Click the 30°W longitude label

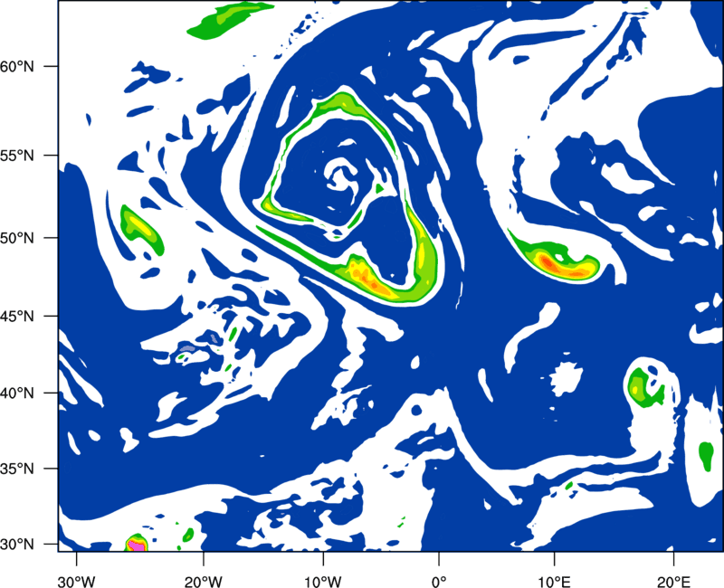click(x=76, y=582)
